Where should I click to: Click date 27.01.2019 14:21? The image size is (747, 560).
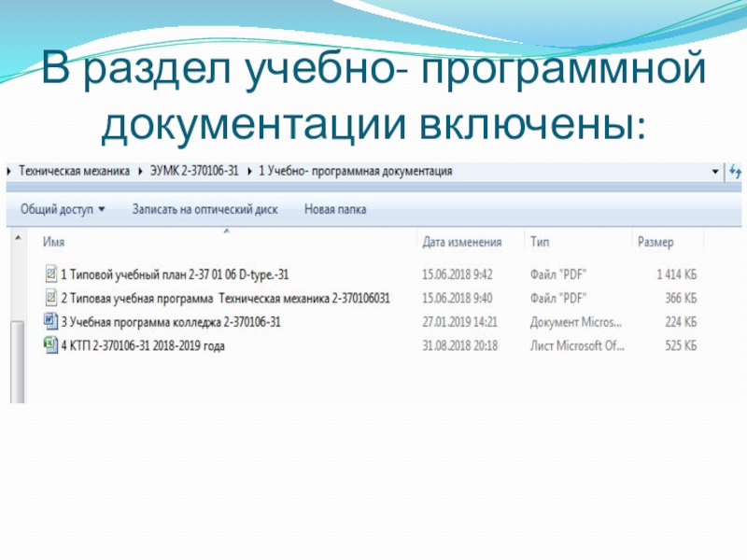pyautogui.click(x=459, y=322)
